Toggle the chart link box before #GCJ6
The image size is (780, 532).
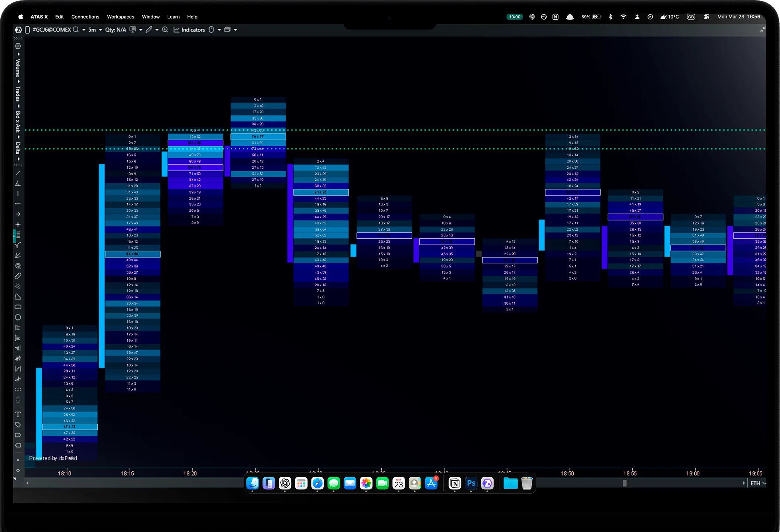coord(27,30)
